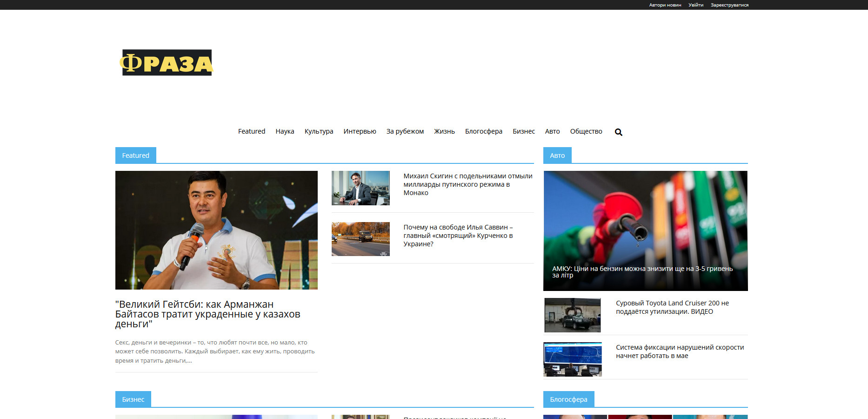Open the Интервью navigation item
The height and width of the screenshot is (419, 868).
(x=360, y=131)
